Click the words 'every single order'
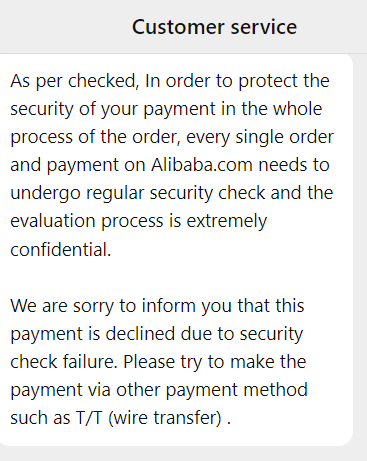 (260, 137)
